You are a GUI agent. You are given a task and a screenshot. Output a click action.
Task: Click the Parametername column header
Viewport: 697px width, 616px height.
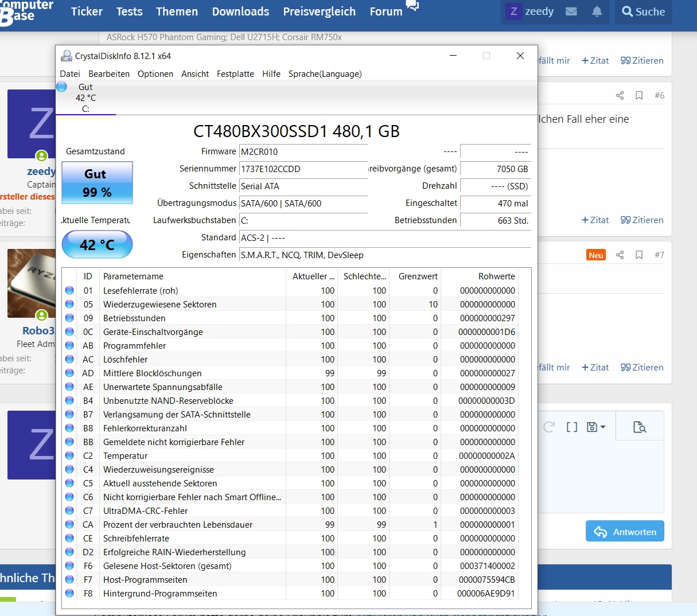[192, 276]
